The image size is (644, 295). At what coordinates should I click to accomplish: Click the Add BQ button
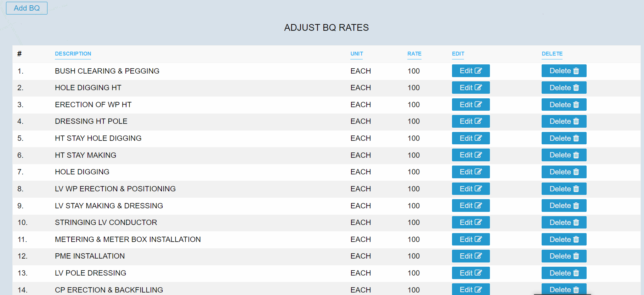(x=27, y=8)
